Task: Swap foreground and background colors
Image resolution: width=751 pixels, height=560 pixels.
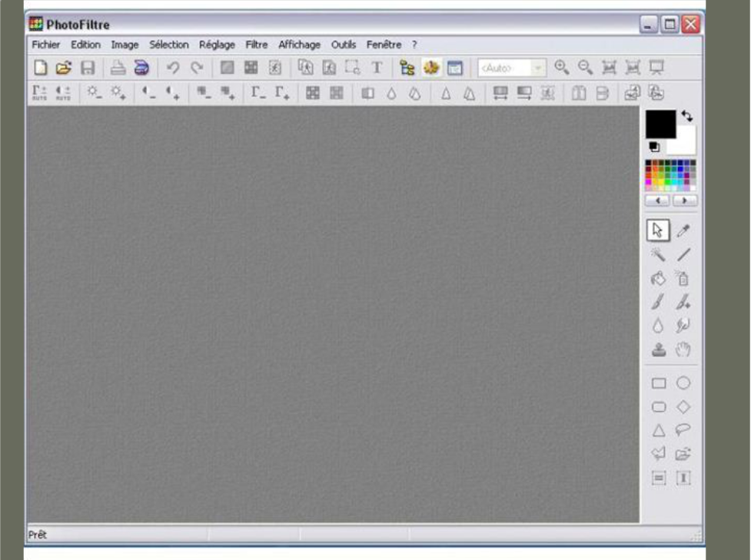Action: 687,116
